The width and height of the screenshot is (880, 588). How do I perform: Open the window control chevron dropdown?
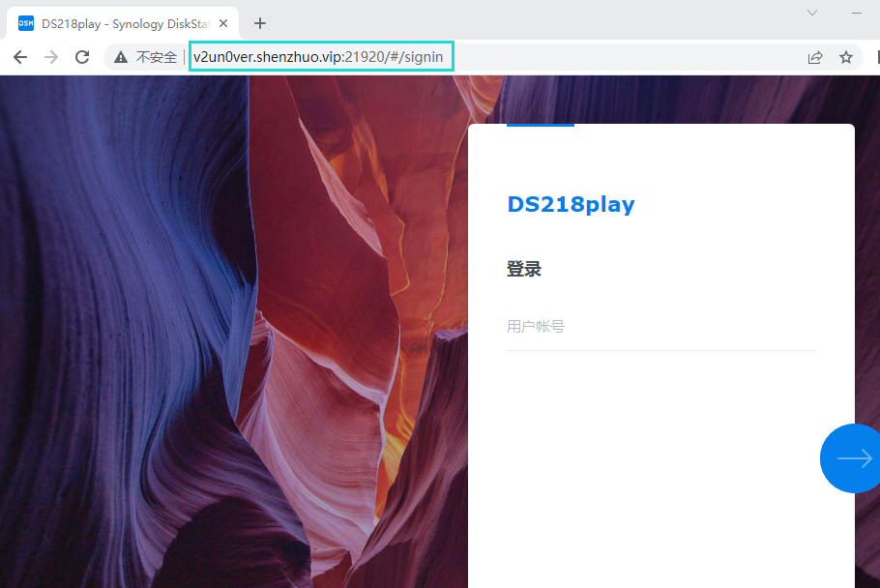point(810,14)
